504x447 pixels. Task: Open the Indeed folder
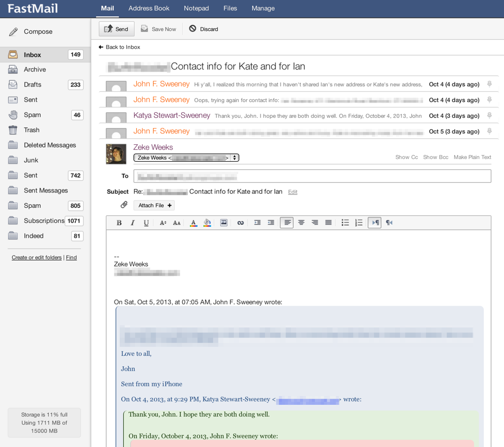click(x=46, y=235)
